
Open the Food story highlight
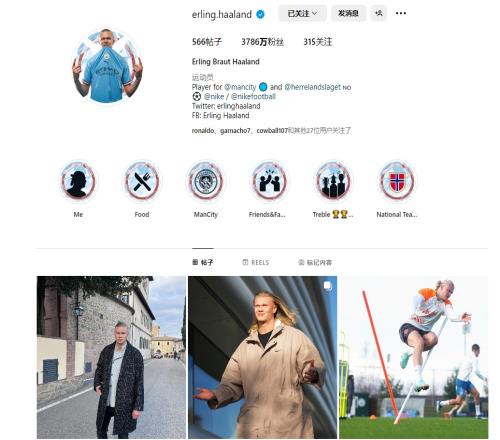coord(142,181)
